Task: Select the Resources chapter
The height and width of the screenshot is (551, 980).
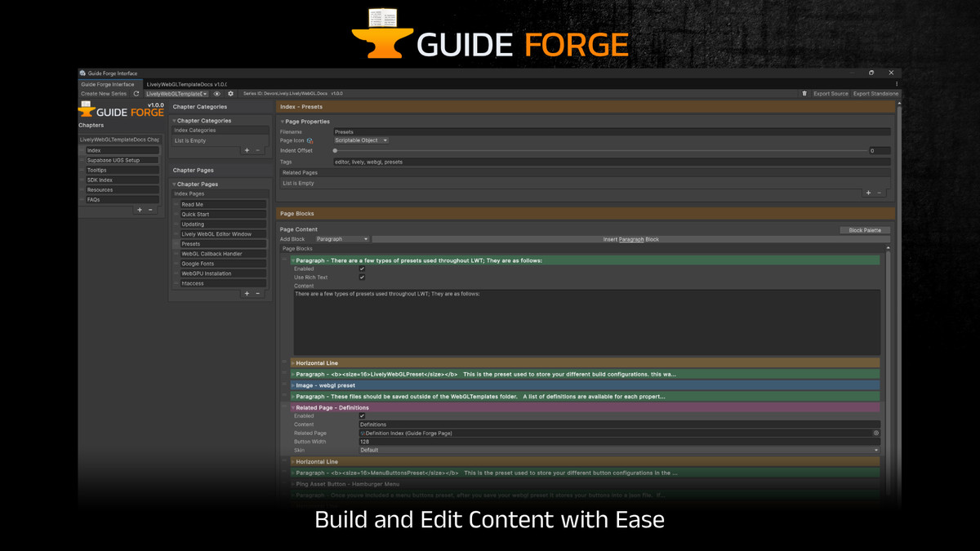Action: click(x=122, y=190)
